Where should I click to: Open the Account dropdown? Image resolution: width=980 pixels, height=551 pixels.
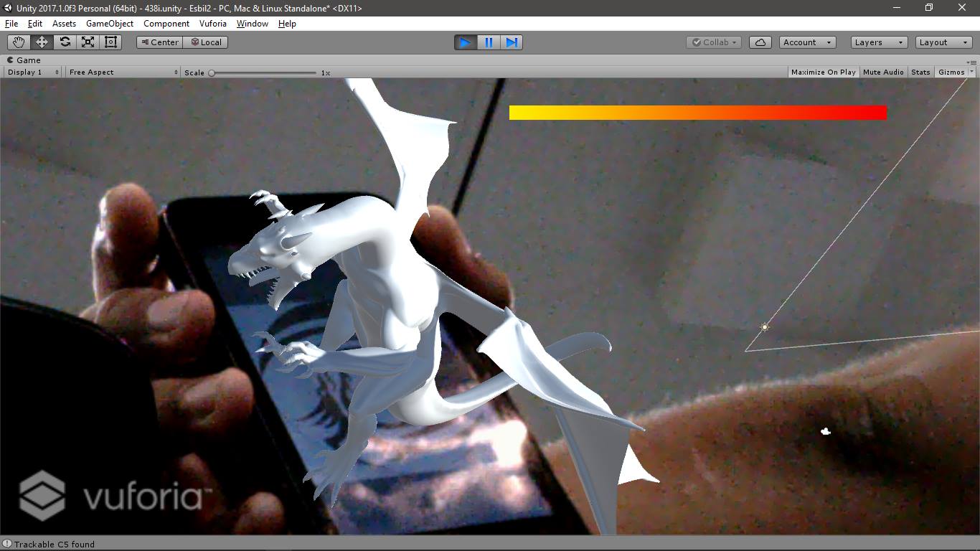tap(807, 42)
